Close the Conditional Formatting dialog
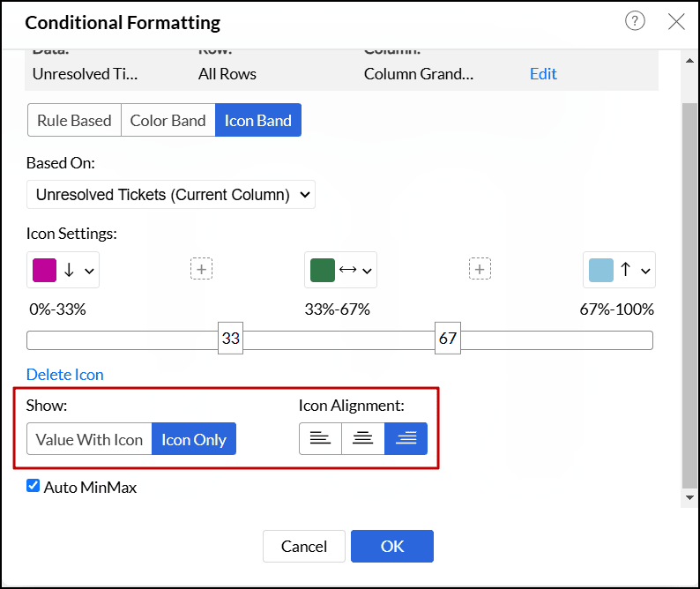 click(676, 22)
